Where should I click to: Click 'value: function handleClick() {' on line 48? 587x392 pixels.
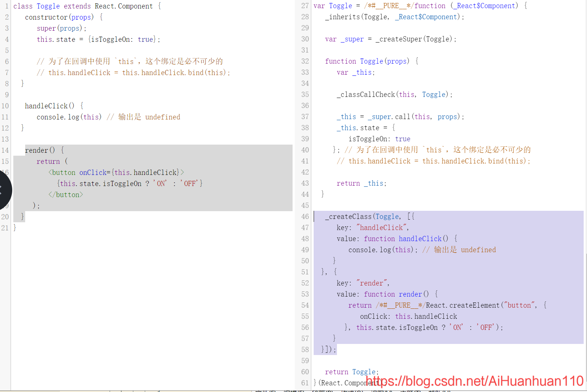[397, 239]
